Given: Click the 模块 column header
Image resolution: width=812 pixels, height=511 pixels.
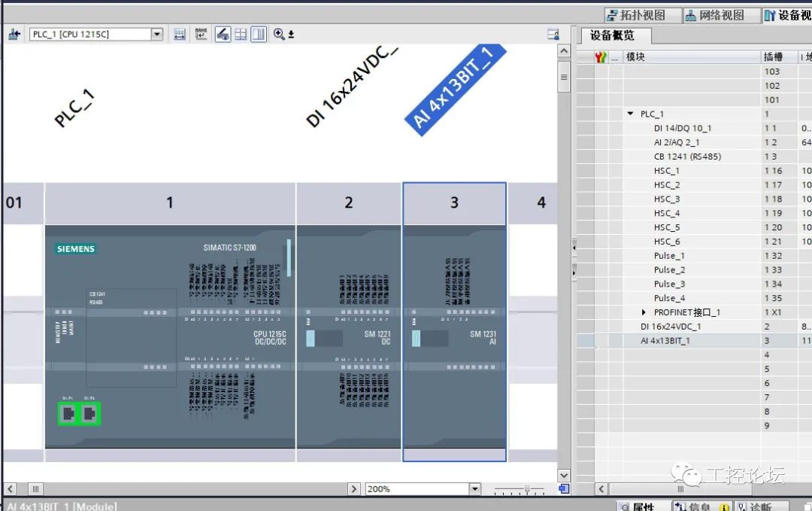Looking at the screenshot, I should (x=692, y=57).
